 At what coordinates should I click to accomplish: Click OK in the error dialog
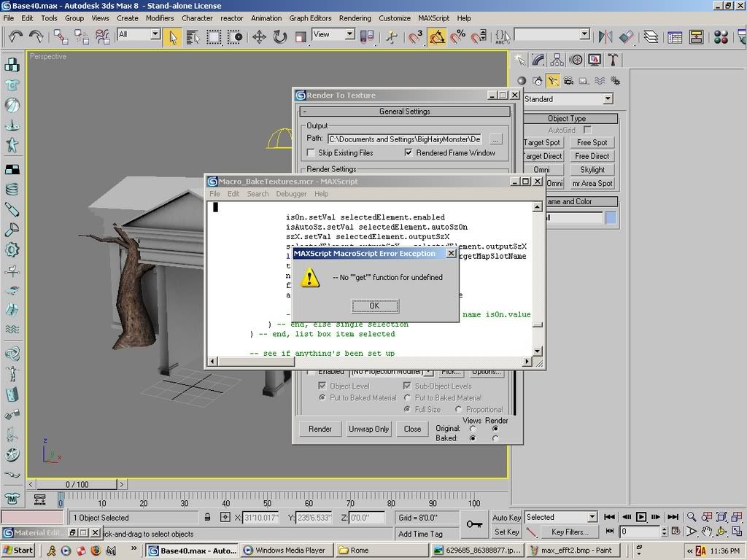pyautogui.click(x=375, y=306)
